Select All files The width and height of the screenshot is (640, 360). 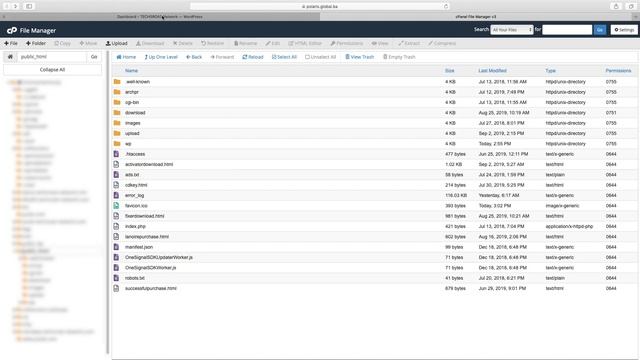coord(284,57)
